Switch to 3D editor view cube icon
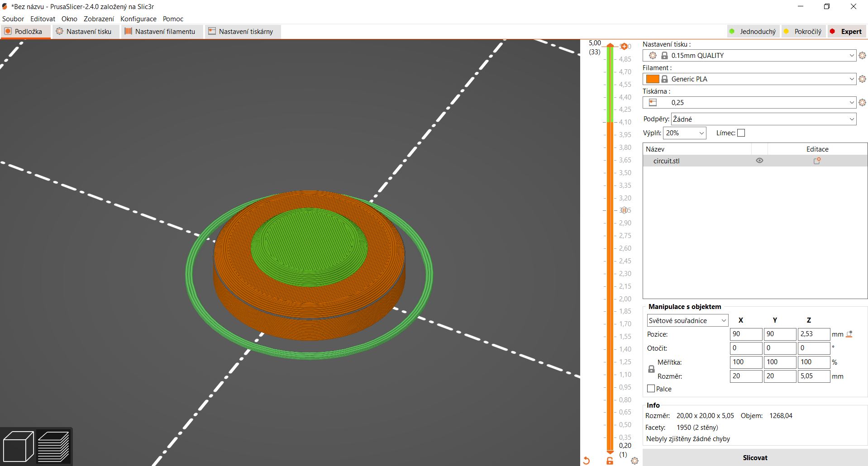This screenshot has height=466, width=868. tap(18, 446)
